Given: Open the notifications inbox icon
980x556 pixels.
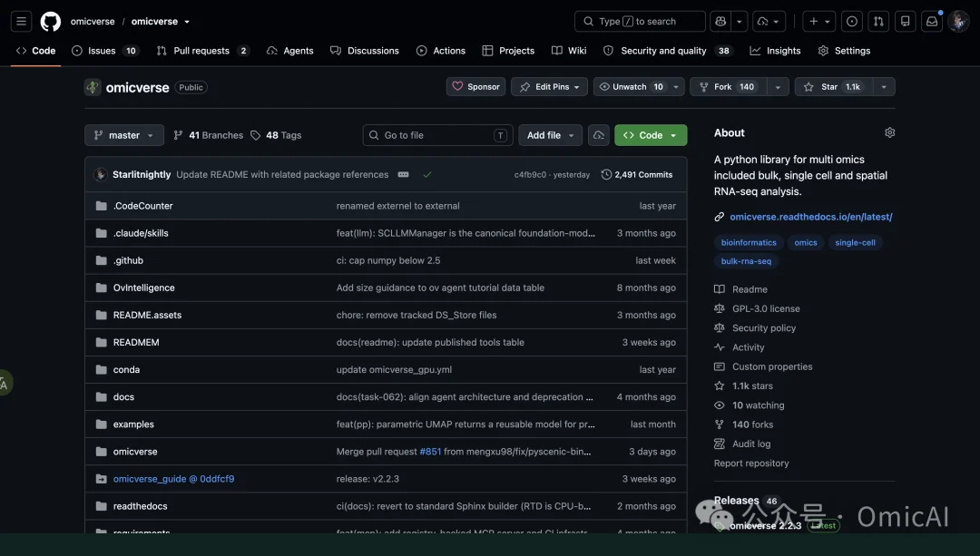Looking at the screenshot, I should tap(932, 21).
